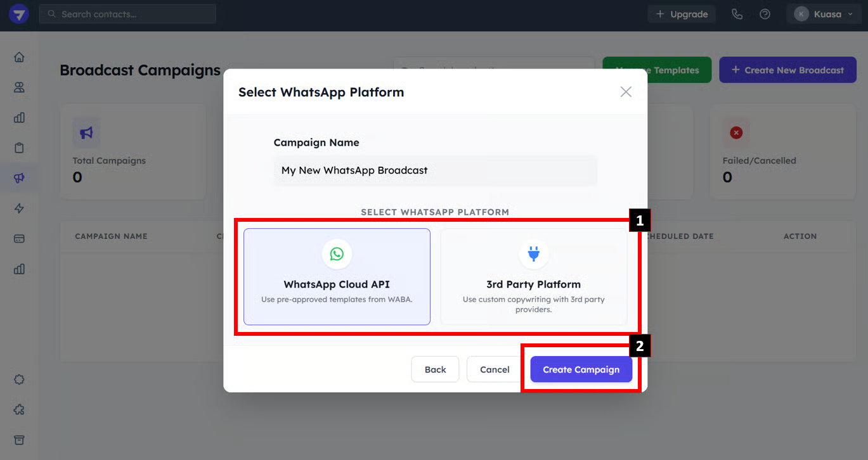Image resolution: width=868 pixels, height=460 pixels.
Task: Click the Search contacts field
Action: tap(127, 14)
